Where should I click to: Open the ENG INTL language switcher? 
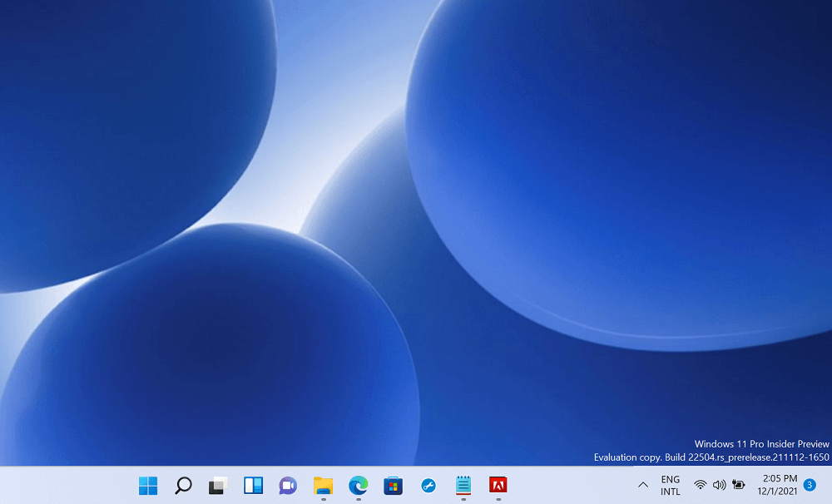click(670, 486)
